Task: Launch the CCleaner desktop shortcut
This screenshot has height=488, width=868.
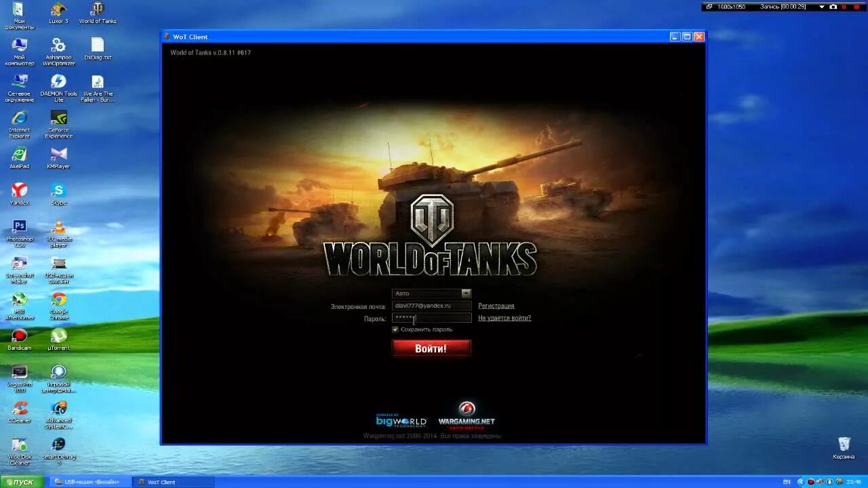Action: tap(19, 412)
